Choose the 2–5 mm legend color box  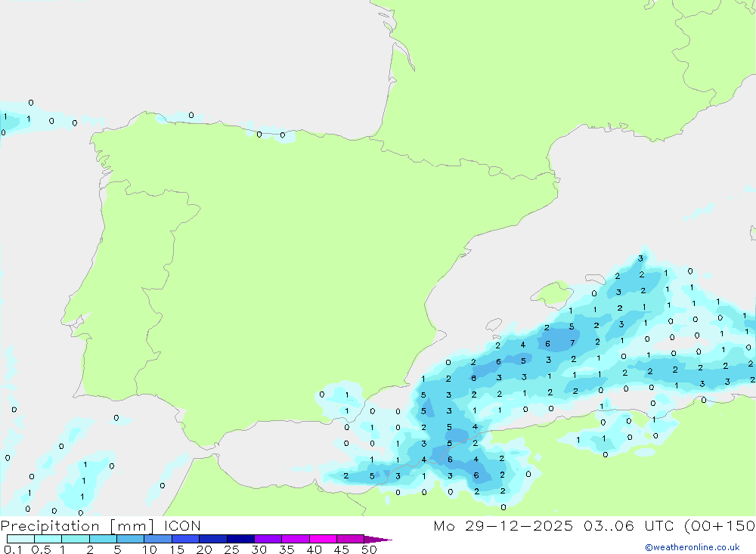click(x=103, y=539)
